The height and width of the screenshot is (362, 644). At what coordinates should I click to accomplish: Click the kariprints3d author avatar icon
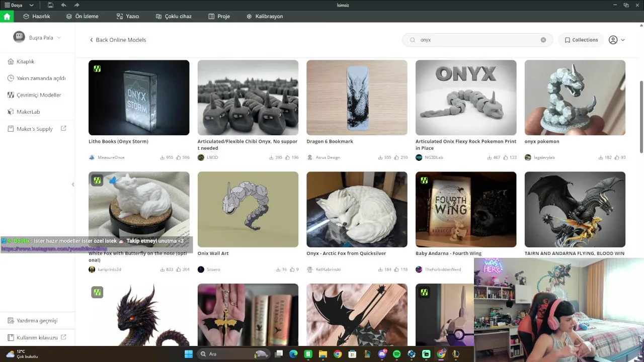coord(92,269)
